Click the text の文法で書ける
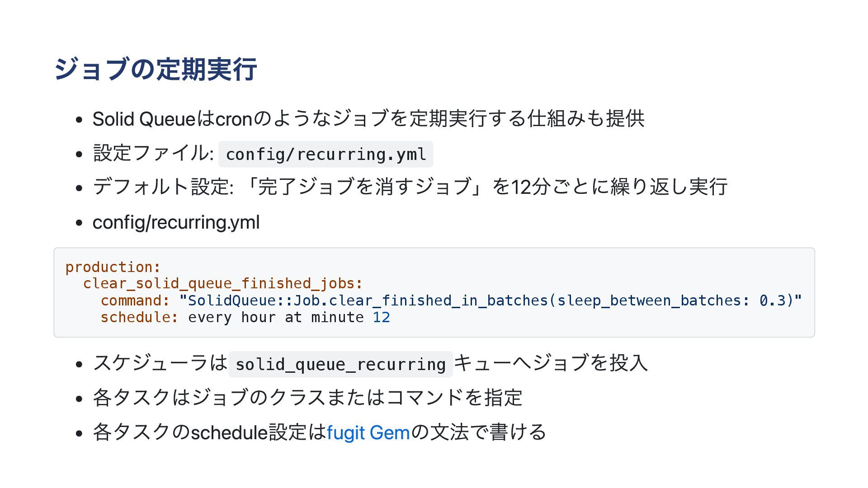The height and width of the screenshot is (488, 868). [x=478, y=432]
